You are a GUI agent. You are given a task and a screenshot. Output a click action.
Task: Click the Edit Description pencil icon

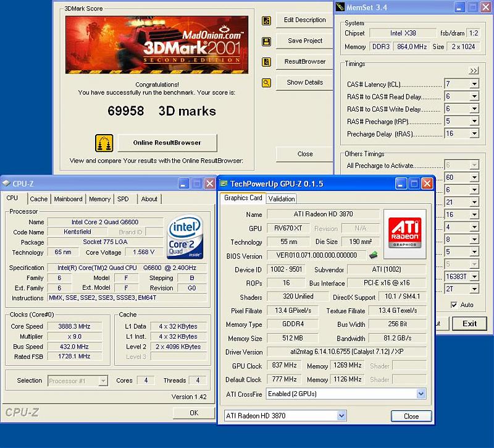[266, 21]
